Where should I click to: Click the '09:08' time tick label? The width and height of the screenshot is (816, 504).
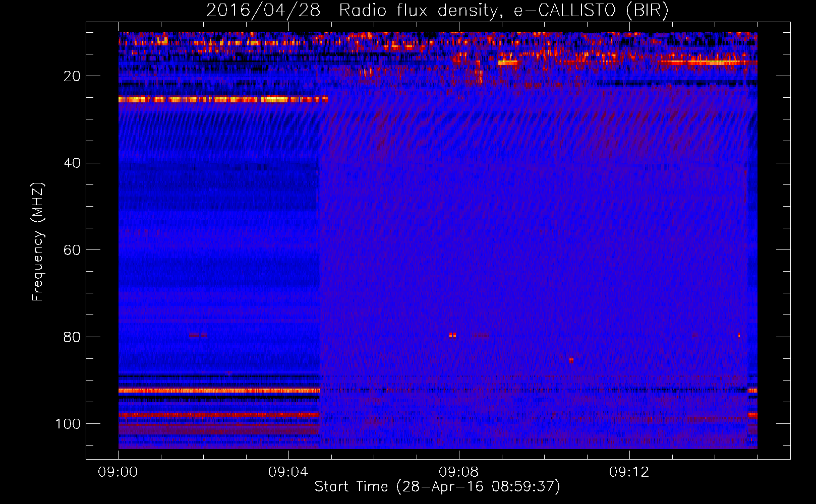click(459, 472)
